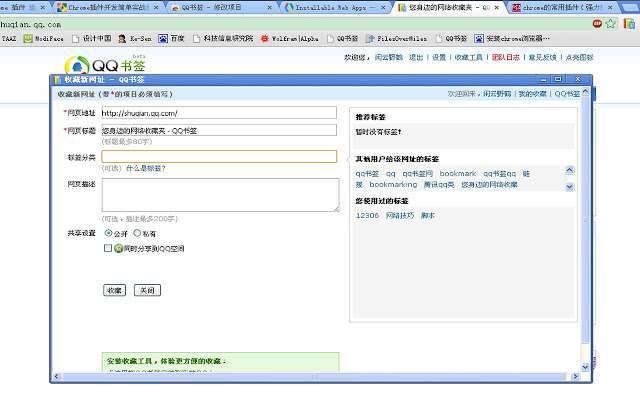Click the red AdBlock icon in address bar

coord(597,24)
